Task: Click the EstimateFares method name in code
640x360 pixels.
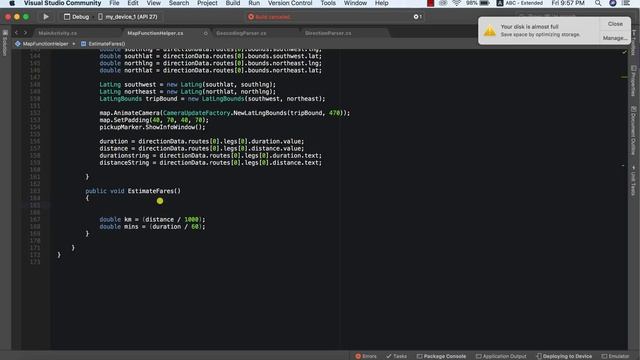Action: pos(151,191)
